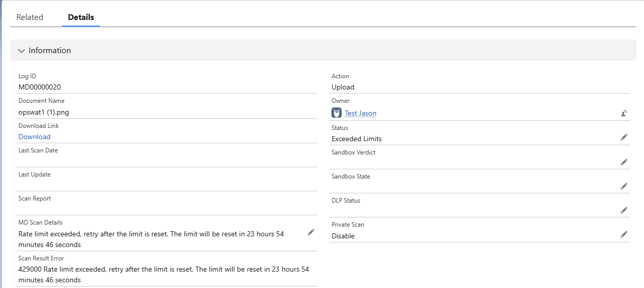
Task: Open the Download link
Action: [34, 137]
